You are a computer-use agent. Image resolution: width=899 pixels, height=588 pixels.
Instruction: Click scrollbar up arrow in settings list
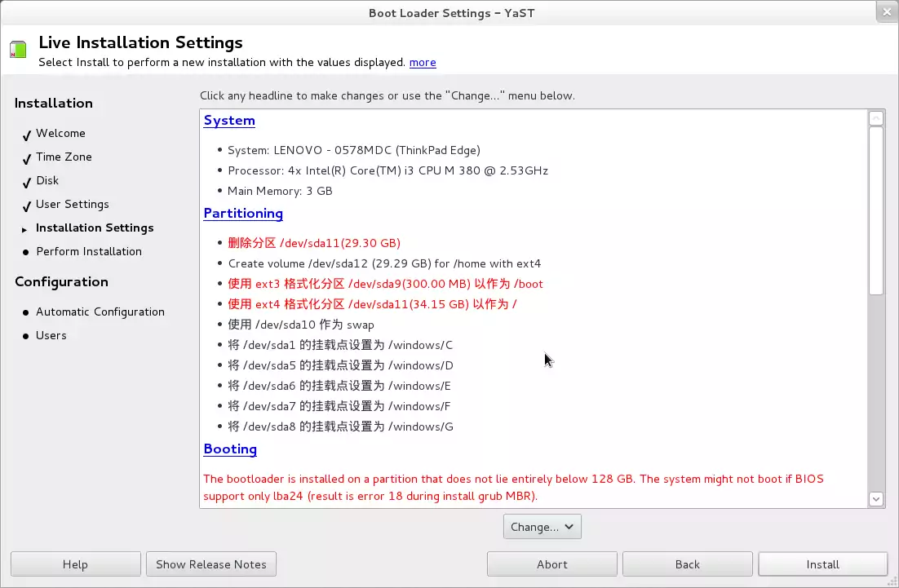[876, 119]
